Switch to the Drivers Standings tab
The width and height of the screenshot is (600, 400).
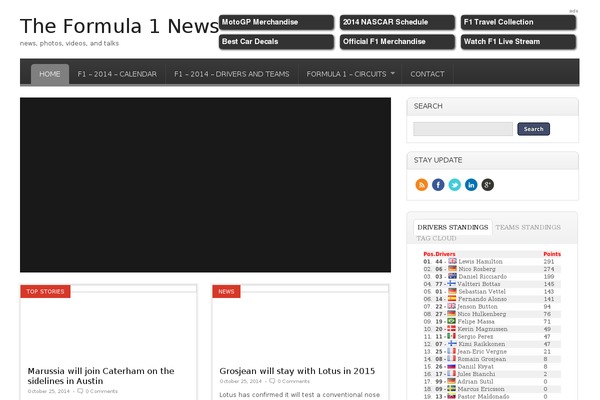coord(453,227)
